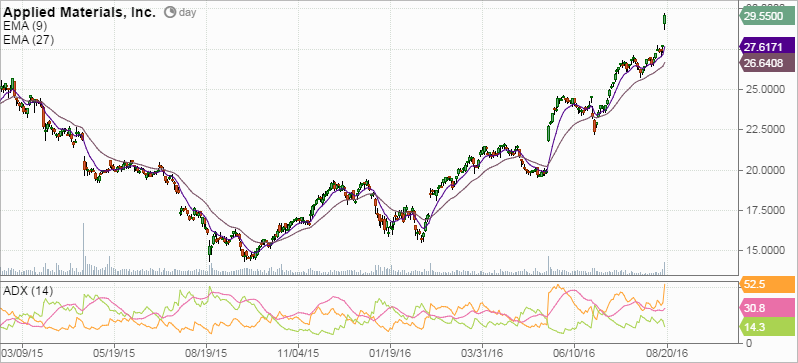Viewport: 798px width, 363px height.
Task: Click the green 14.3 ADX value tag
Action: [766, 326]
